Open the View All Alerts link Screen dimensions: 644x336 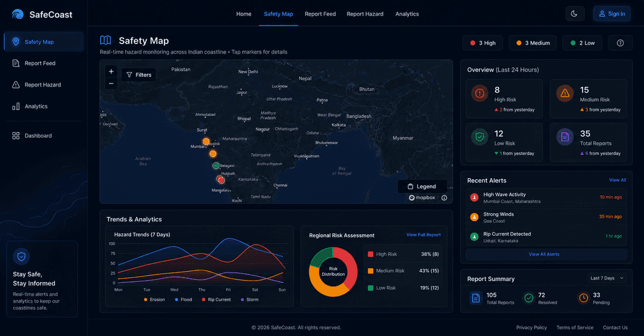[x=544, y=254]
